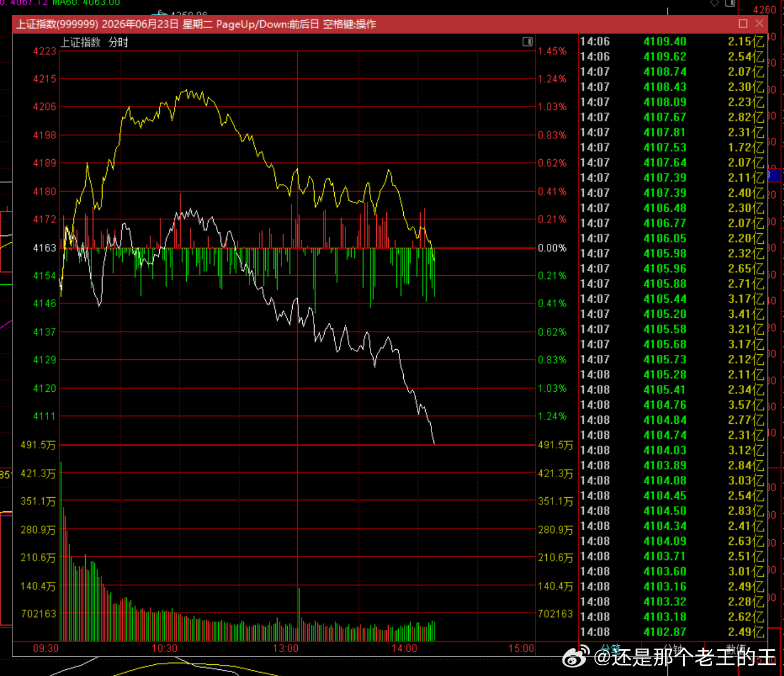The image size is (784, 676).
Task: Select the tick row priced 4105.20
Action: (x=672, y=314)
